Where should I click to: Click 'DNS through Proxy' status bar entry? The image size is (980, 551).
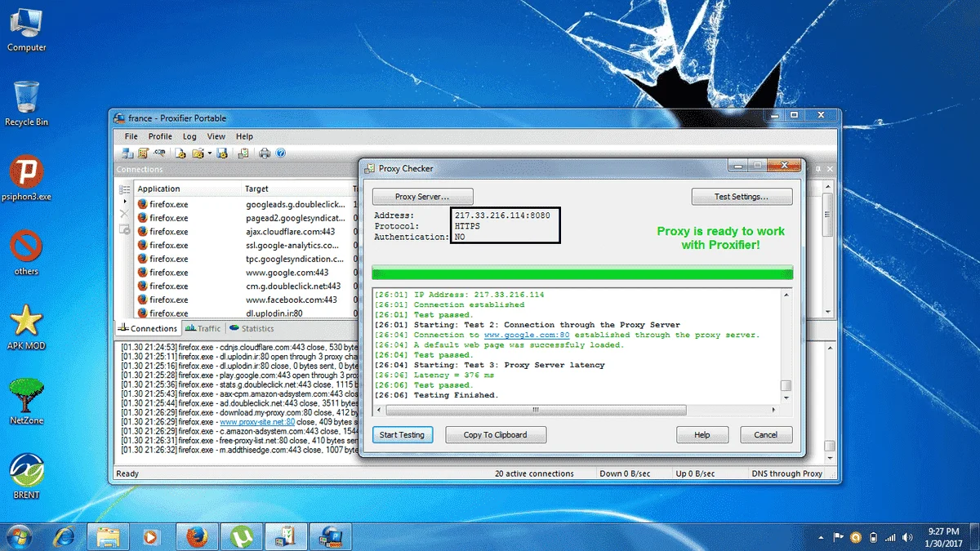point(787,473)
